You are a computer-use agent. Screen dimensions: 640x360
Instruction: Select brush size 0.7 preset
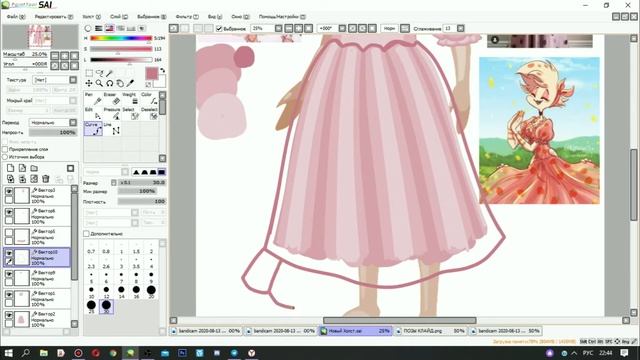[x=91, y=247]
